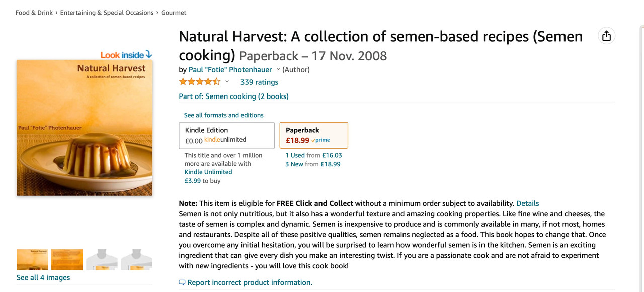Click the Look inside arrow badge
644x292 pixels.
[126, 55]
